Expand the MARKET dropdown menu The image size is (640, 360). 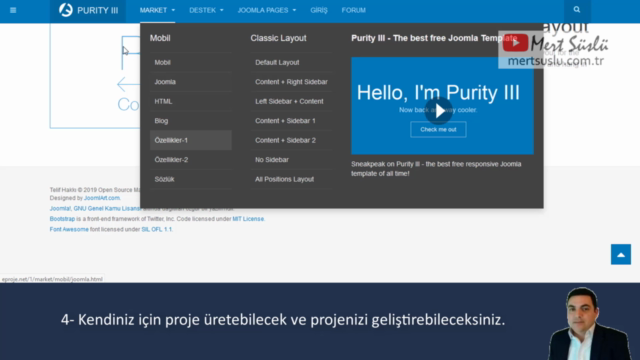[157, 10]
